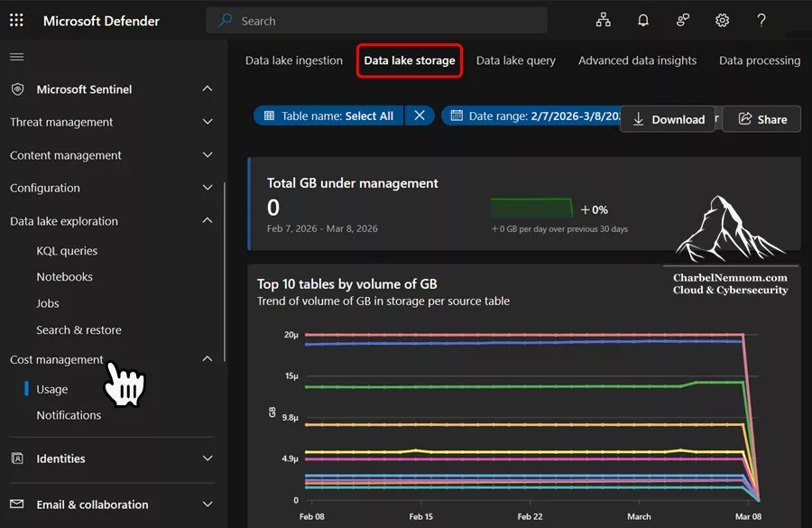The image size is (812, 528).
Task: Click the Content management label
Action: pos(65,155)
